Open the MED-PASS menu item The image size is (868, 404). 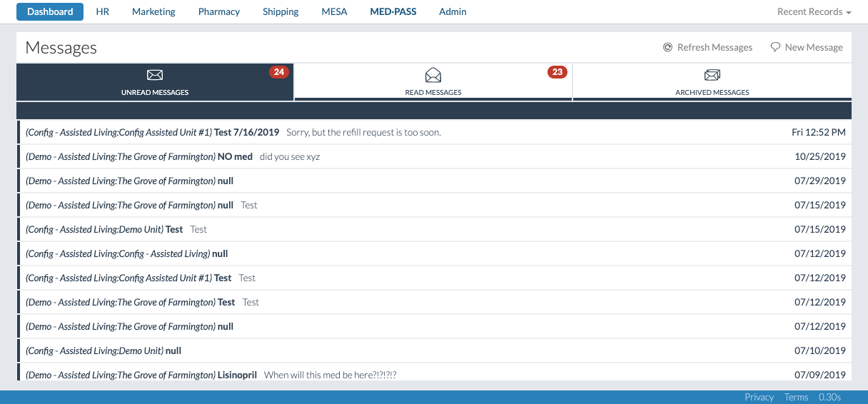tap(393, 11)
